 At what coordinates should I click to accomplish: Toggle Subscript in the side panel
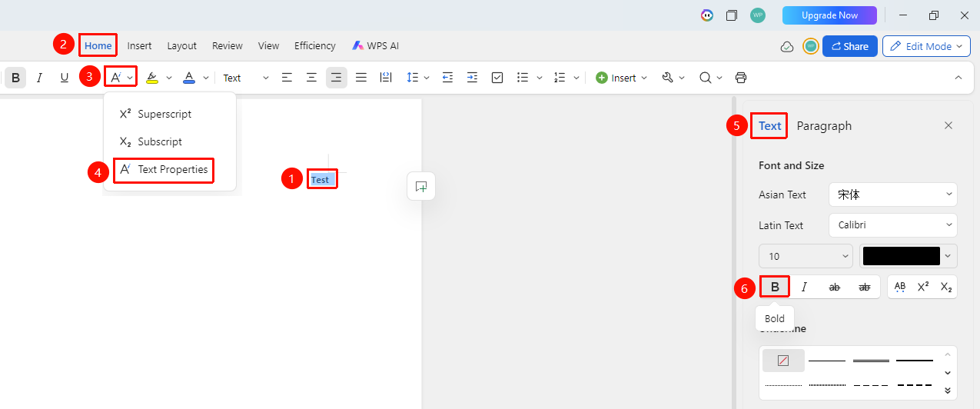pyautogui.click(x=946, y=287)
